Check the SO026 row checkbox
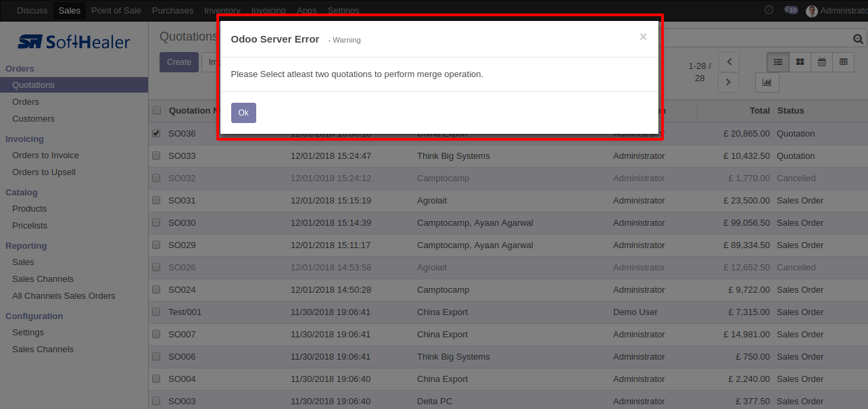This screenshot has height=409, width=868. pyautogui.click(x=156, y=267)
